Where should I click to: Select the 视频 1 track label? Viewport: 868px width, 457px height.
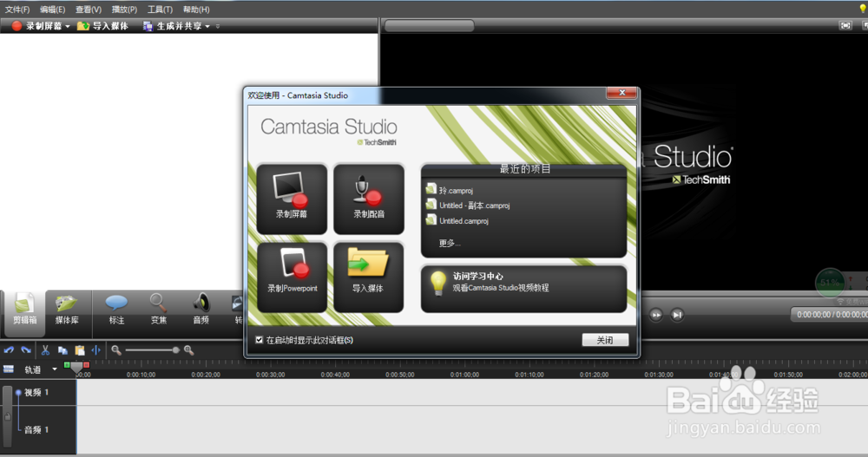click(36, 392)
